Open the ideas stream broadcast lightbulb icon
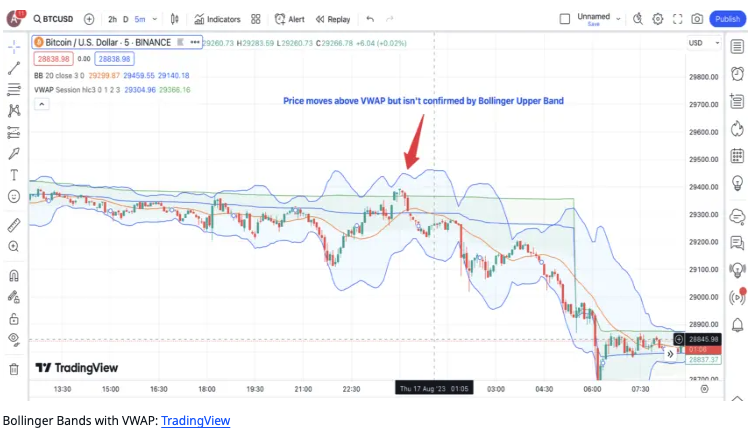The image size is (752, 436). coord(737,270)
